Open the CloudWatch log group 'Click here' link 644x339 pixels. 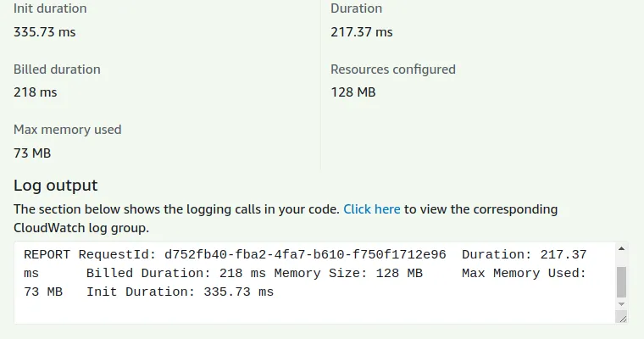(372, 208)
